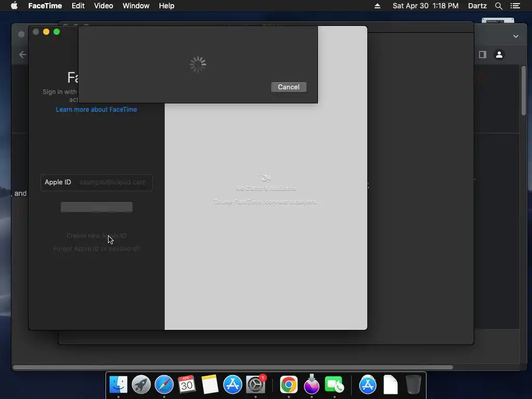Screen dimensions: 532x399
Task: Open the Edit menu
Action: (x=78, y=6)
